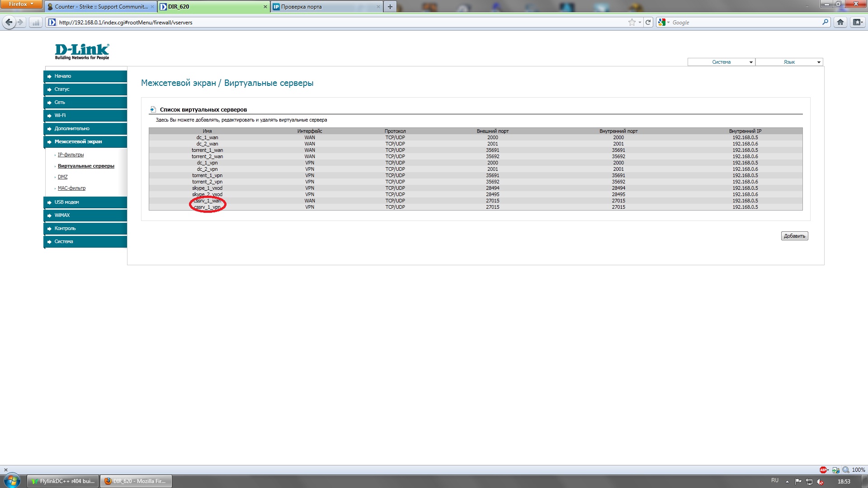Click the browser back arrow button
The height and width of the screenshot is (488, 868).
(9, 22)
